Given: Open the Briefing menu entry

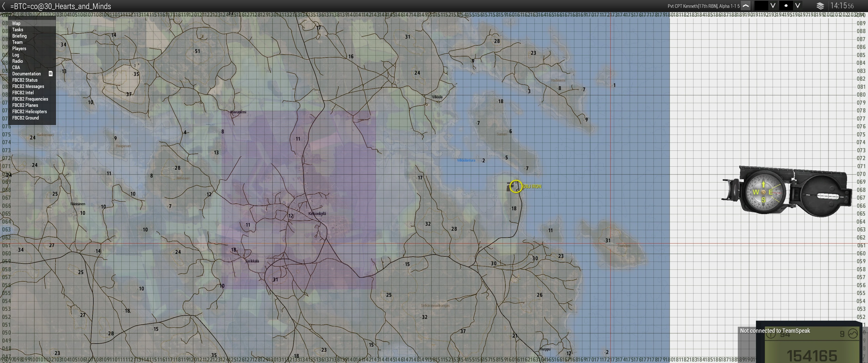Looking at the screenshot, I should tap(19, 36).
